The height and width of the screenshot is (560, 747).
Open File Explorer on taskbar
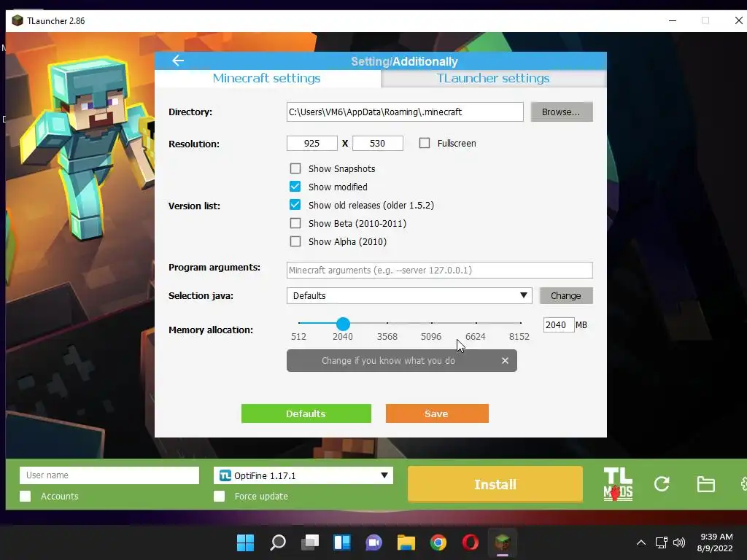(406, 542)
